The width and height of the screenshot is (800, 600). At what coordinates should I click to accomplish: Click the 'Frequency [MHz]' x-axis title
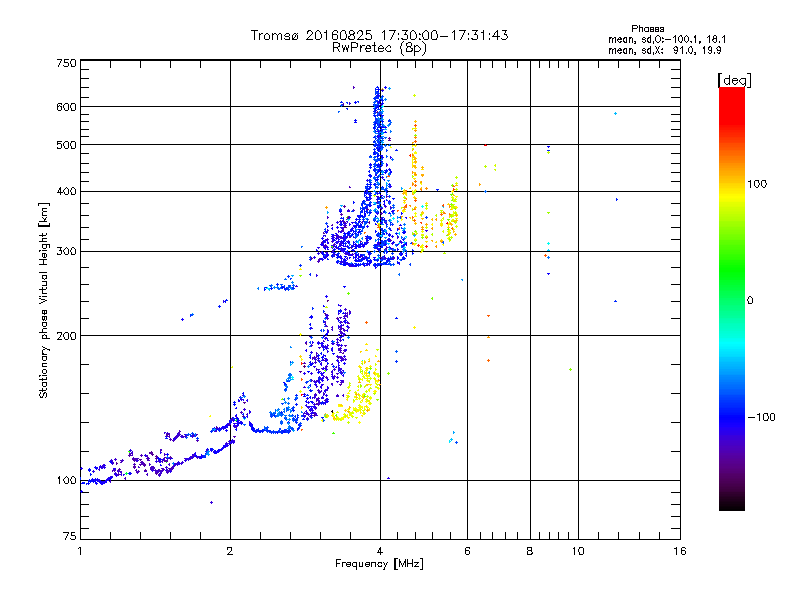379,564
